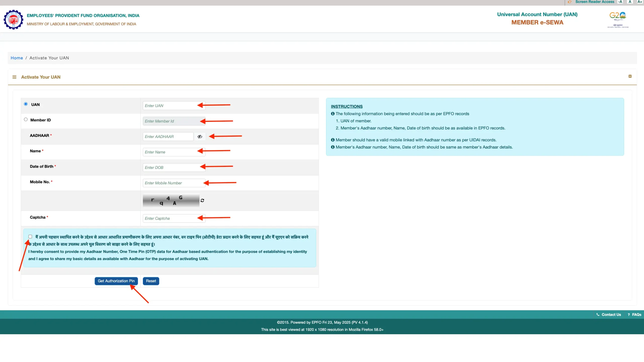Select the Member ID radio option
The width and height of the screenshot is (644, 362).
pyautogui.click(x=26, y=120)
